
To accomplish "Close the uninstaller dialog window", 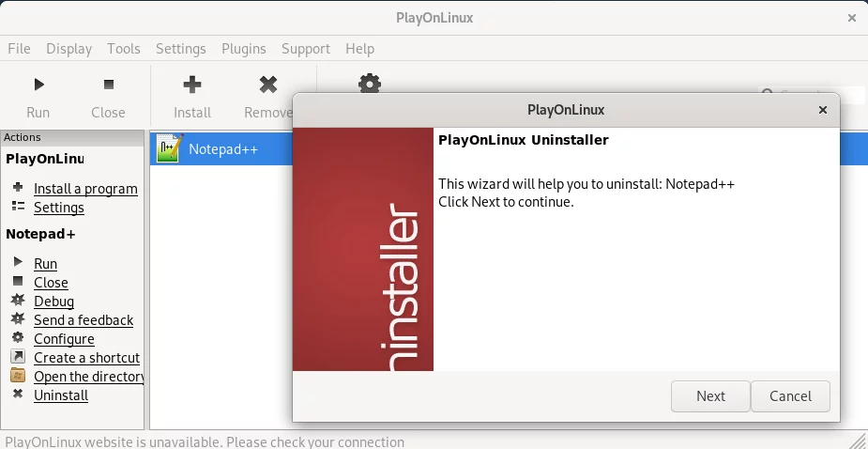I will tap(823, 110).
